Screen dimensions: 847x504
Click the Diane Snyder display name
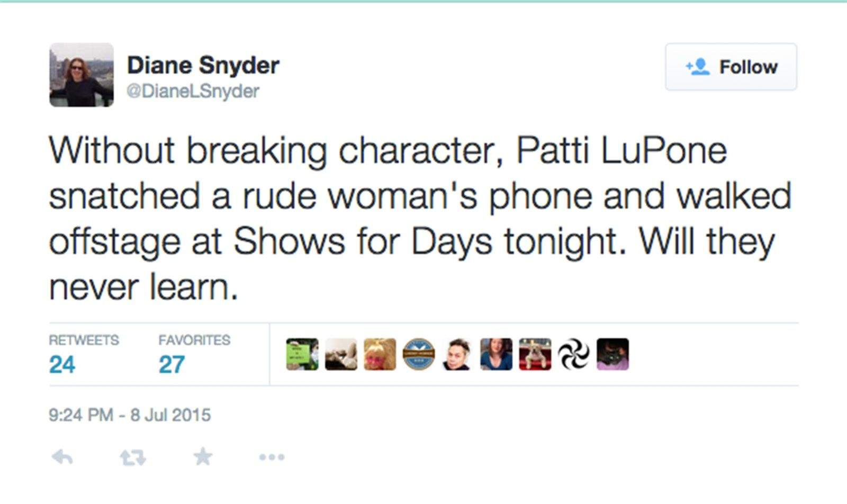pyautogui.click(x=203, y=66)
